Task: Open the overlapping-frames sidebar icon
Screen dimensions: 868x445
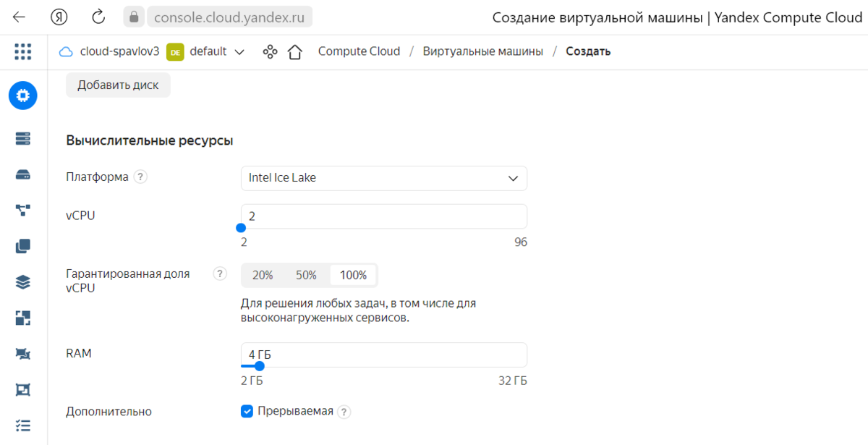Action: pyautogui.click(x=23, y=354)
